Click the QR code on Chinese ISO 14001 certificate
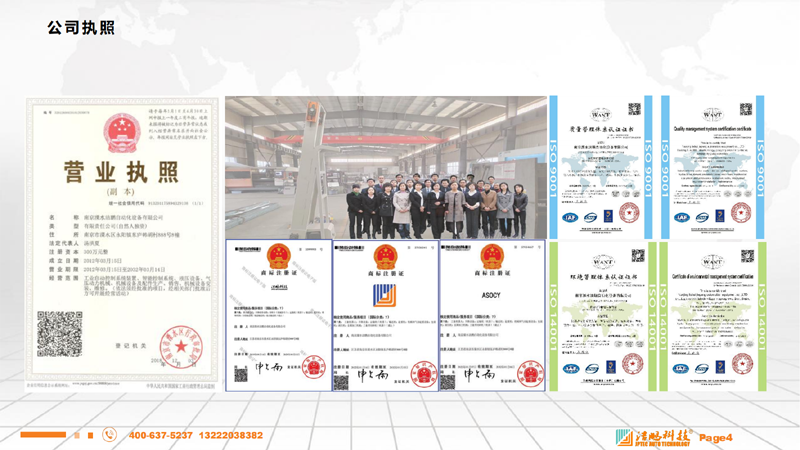 point(638,256)
